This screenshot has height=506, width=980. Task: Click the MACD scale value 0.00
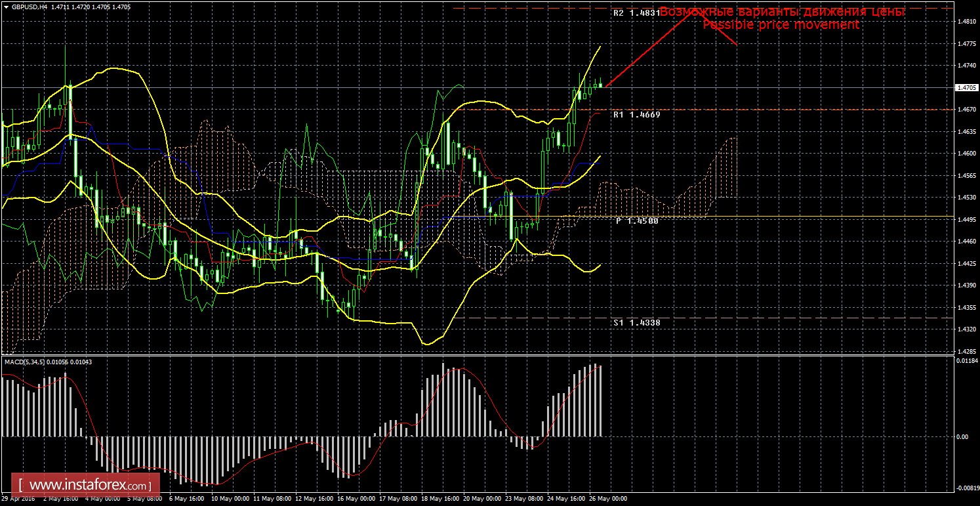(x=962, y=436)
